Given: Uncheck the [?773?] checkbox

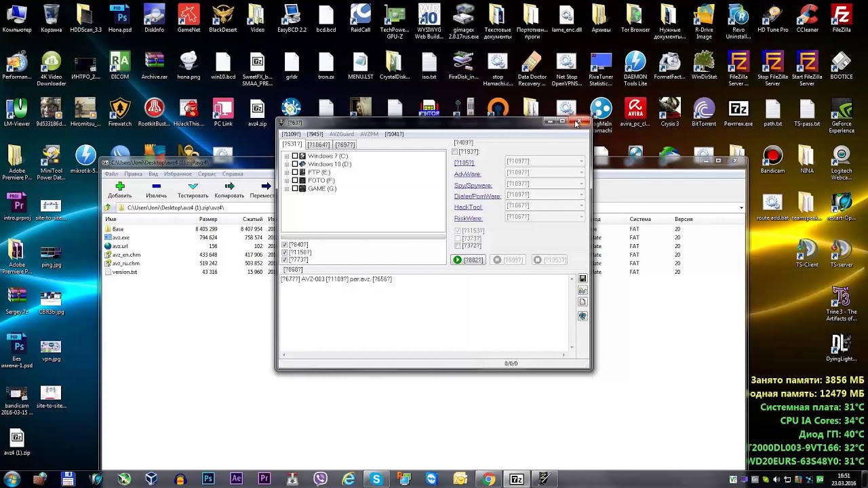Looking at the screenshot, I should (285, 260).
